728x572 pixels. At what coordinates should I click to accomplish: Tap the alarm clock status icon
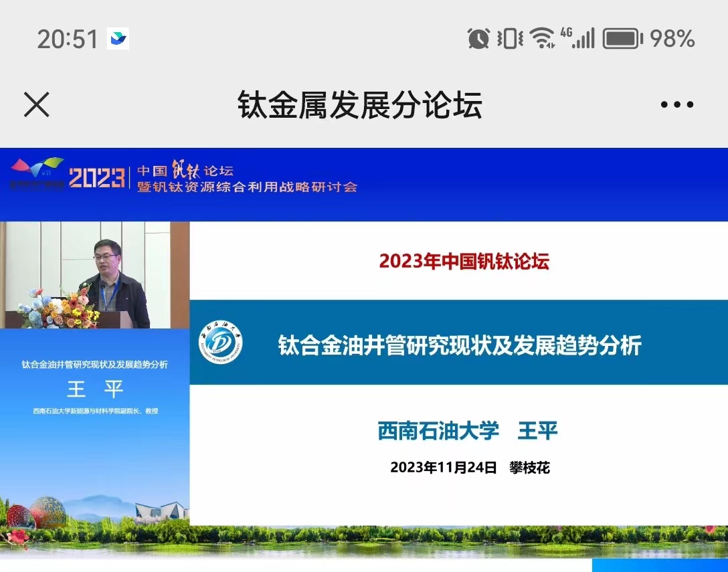pos(478,38)
